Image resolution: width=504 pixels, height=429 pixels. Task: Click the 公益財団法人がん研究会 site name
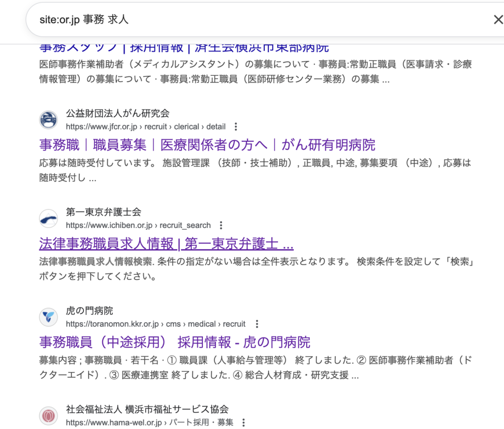(118, 114)
